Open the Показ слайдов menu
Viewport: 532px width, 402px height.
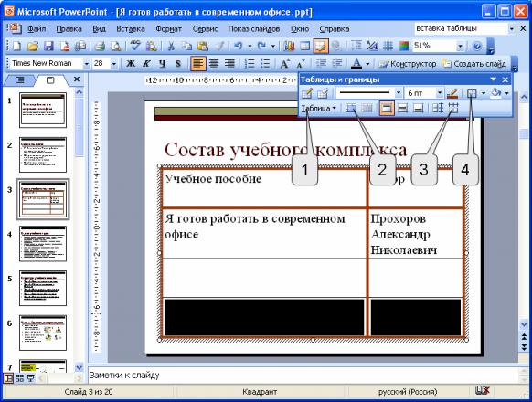click(254, 29)
